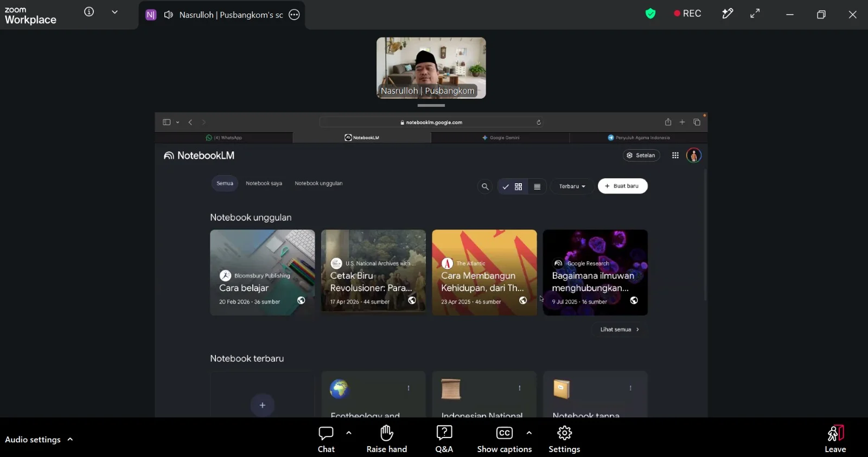Switch to the Google Gemini tab

point(500,138)
